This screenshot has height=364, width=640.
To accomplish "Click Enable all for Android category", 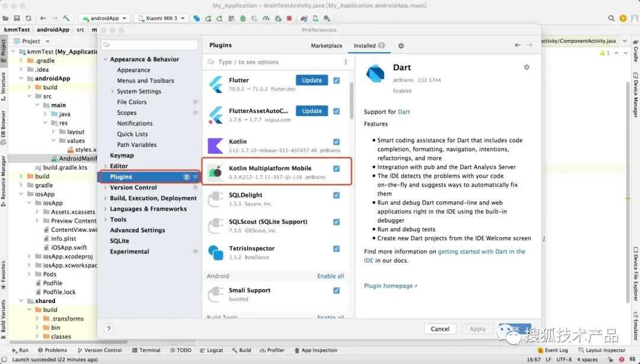I will click(x=331, y=276).
